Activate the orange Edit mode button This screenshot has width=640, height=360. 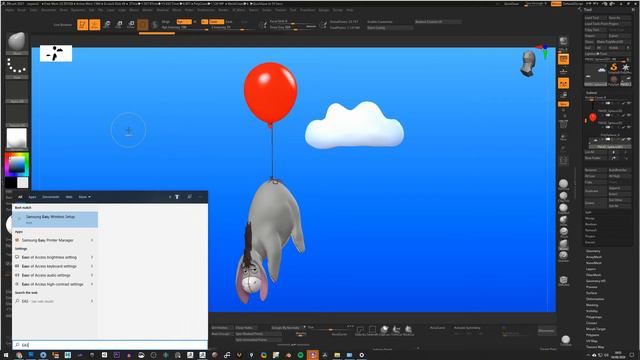[83, 24]
